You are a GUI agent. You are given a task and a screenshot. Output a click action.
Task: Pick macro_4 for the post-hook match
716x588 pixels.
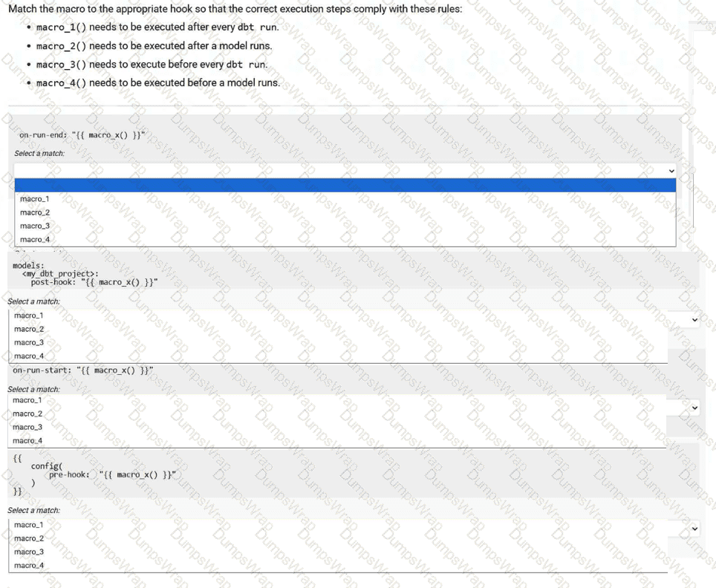(x=29, y=356)
